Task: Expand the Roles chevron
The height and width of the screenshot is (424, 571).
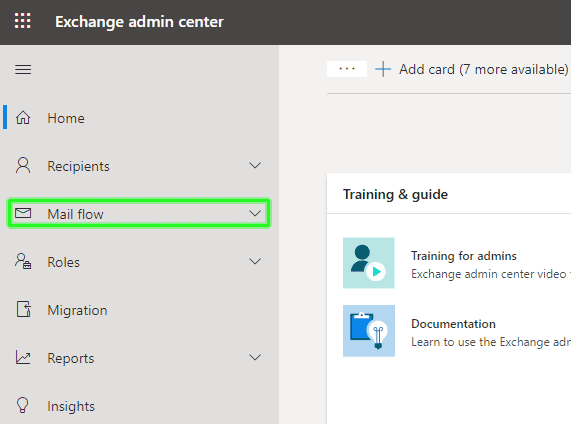Action: tap(255, 261)
